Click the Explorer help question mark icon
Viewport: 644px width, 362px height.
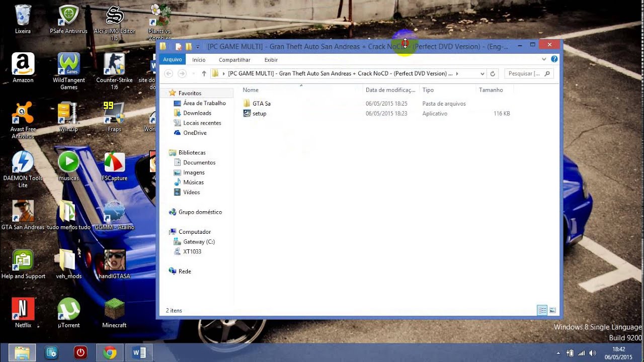[554, 59]
